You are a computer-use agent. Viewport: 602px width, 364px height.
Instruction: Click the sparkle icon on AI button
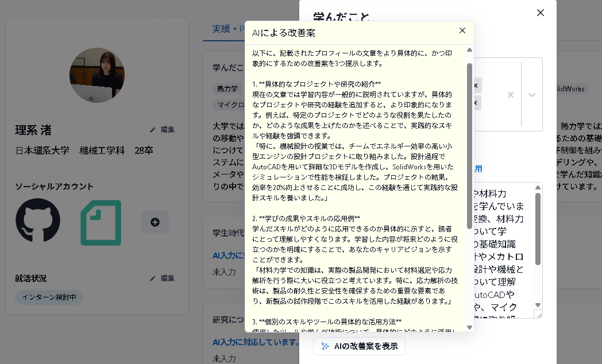pos(325,346)
